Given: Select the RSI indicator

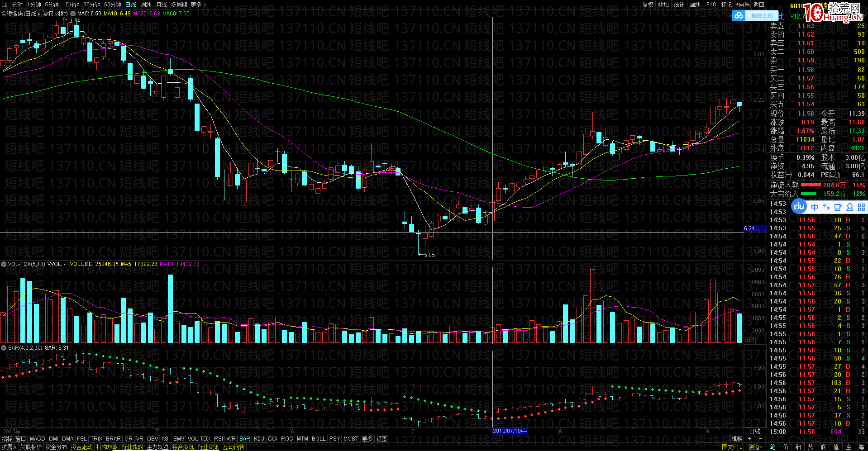Looking at the screenshot, I should pyautogui.click(x=219, y=439).
